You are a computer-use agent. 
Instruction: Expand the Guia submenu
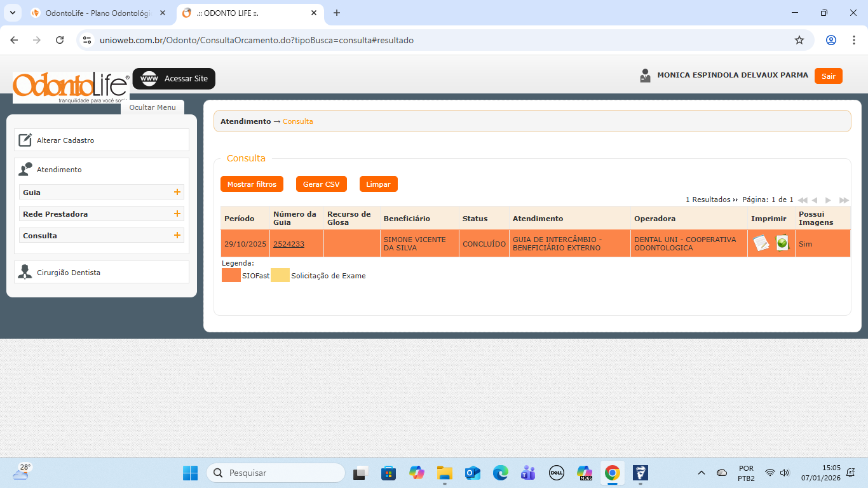[177, 193]
